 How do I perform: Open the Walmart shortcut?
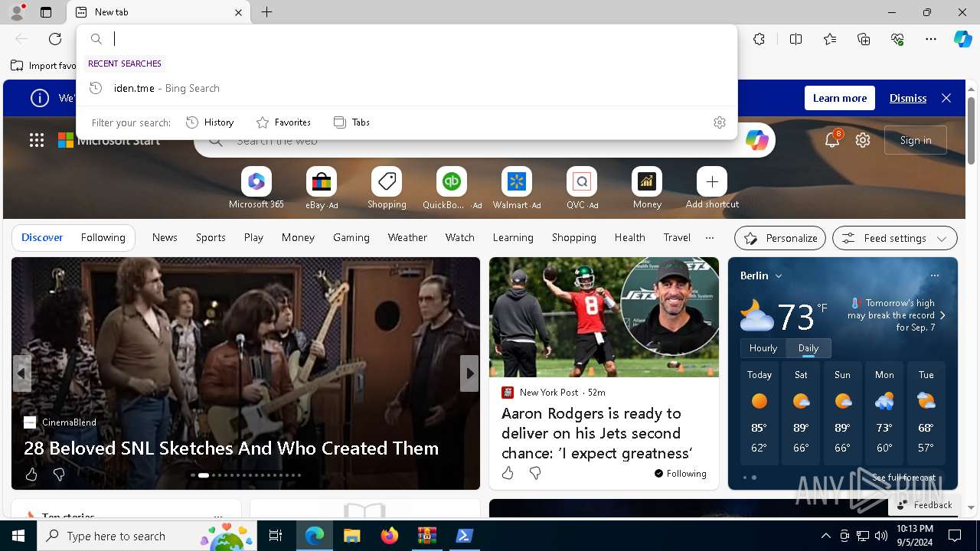pos(517,189)
